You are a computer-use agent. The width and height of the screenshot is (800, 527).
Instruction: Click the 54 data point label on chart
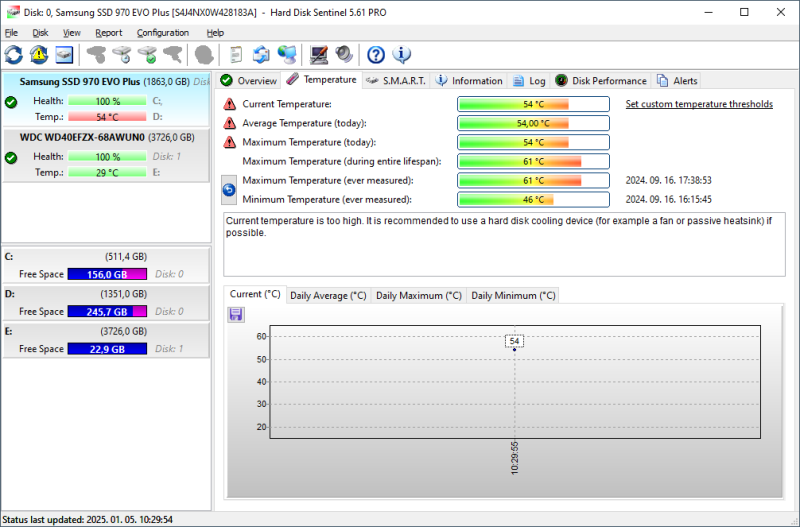click(x=514, y=341)
